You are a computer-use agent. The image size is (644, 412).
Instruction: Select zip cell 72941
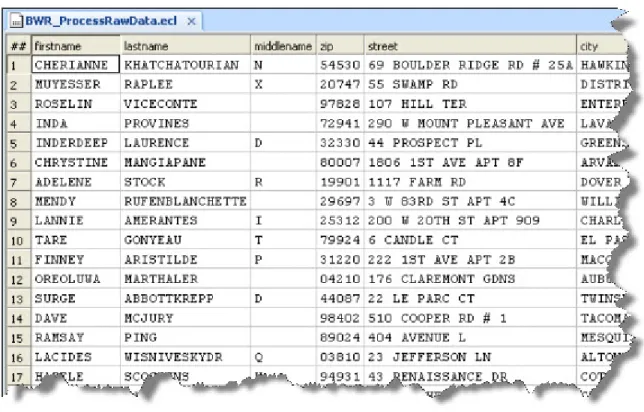coord(340,123)
